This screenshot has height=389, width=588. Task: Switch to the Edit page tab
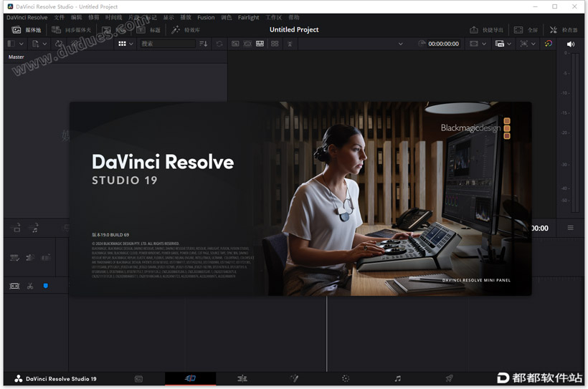pyautogui.click(x=242, y=378)
